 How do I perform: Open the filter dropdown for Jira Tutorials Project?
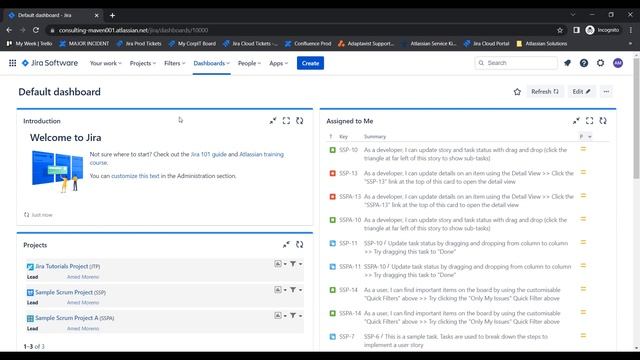tap(296, 264)
